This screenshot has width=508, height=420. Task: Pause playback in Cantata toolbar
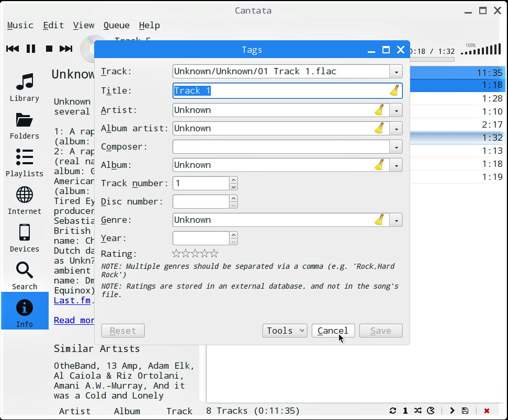(31, 49)
